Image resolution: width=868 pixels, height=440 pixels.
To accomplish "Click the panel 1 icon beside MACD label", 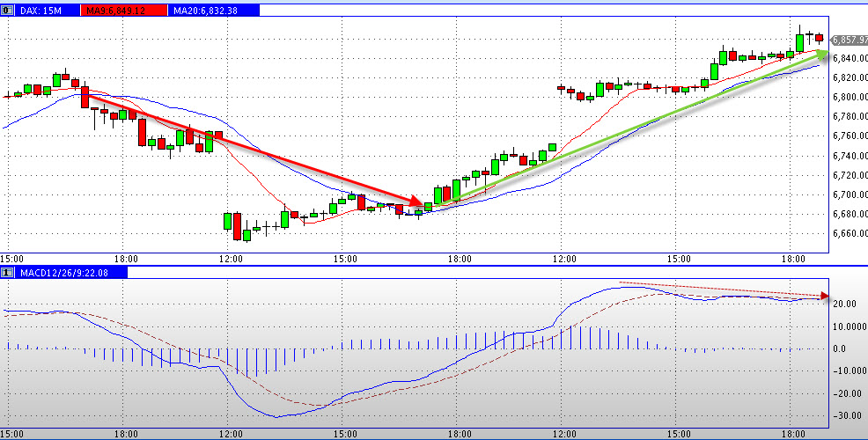I will (x=8, y=272).
